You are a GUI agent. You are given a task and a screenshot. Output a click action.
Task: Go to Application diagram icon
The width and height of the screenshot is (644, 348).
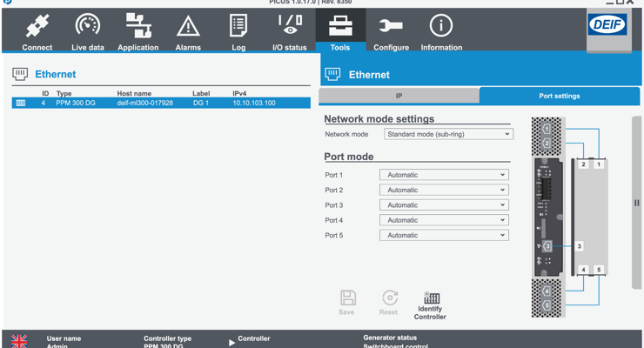click(x=138, y=29)
